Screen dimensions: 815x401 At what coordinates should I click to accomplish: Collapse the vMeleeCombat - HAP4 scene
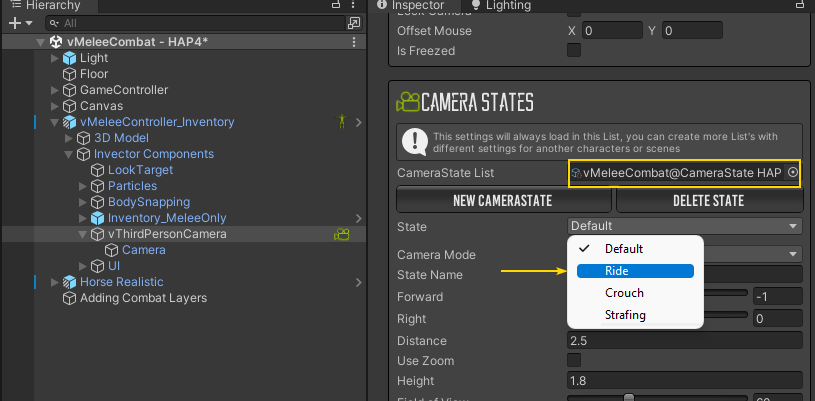click(x=41, y=42)
